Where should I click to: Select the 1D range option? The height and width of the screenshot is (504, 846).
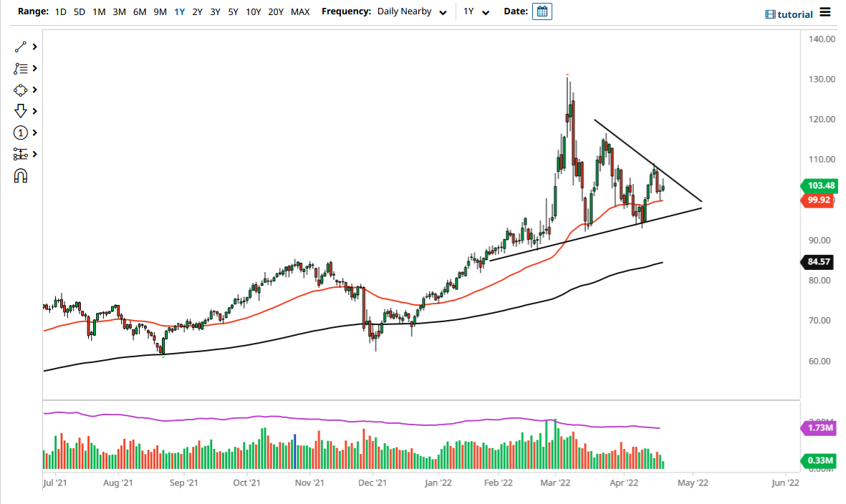(x=61, y=11)
